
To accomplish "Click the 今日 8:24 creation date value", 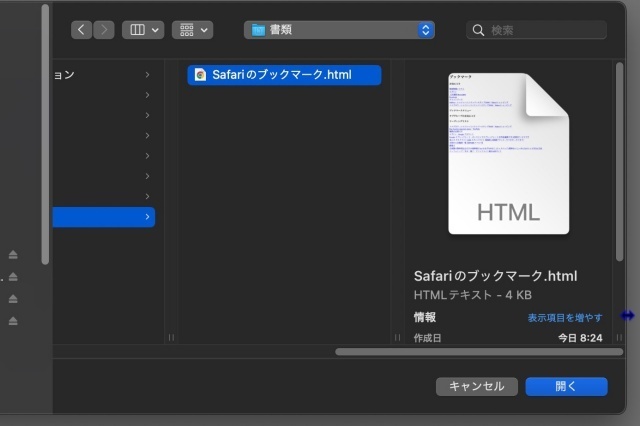I will (580, 338).
